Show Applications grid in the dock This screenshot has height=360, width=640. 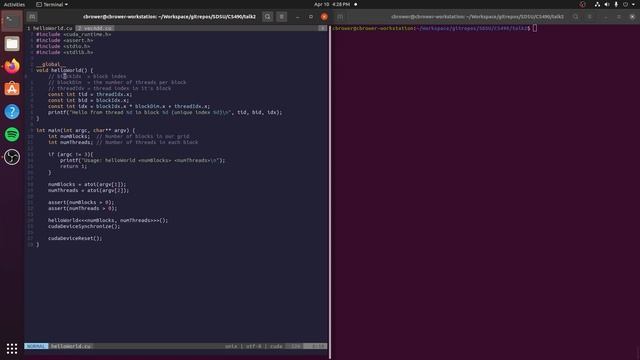click(x=12, y=348)
